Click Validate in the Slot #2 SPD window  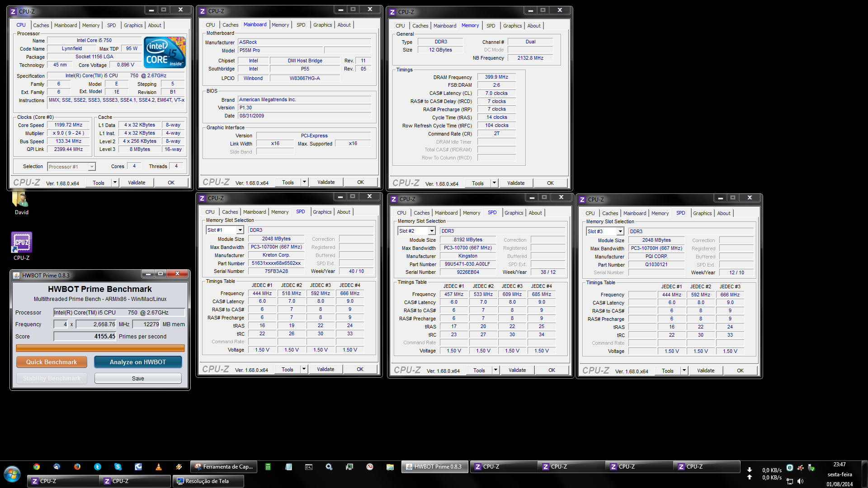pyautogui.click(x=517, y=370)
